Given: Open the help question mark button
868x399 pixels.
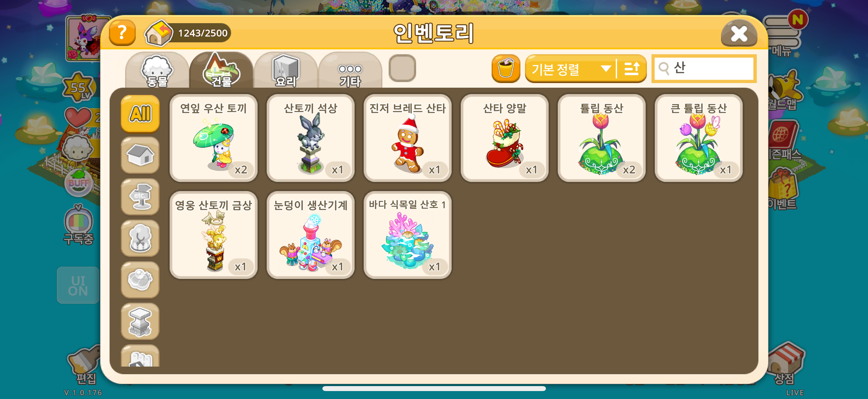Looking at the screenshot, I should coord(122,33).
